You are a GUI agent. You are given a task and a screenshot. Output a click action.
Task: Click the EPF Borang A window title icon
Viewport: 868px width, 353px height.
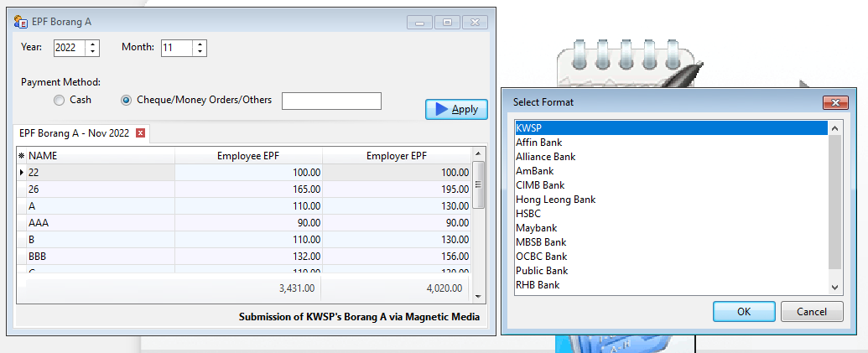(21, 22)
